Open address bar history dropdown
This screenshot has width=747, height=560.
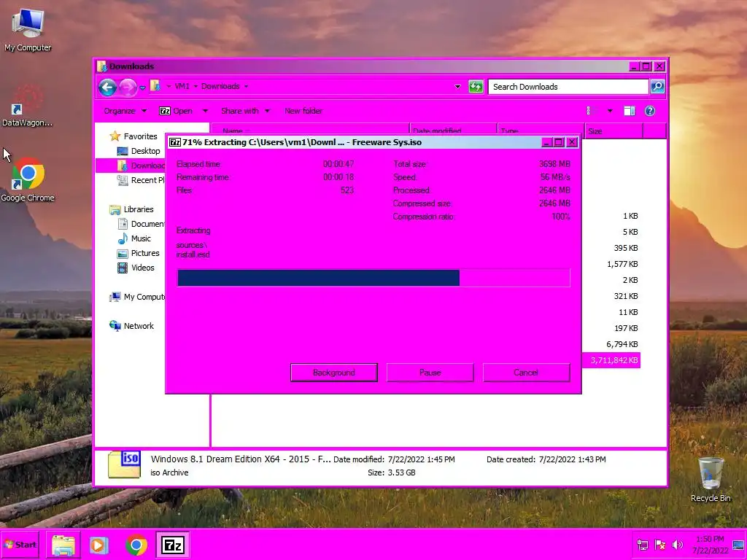coord(458,87)
